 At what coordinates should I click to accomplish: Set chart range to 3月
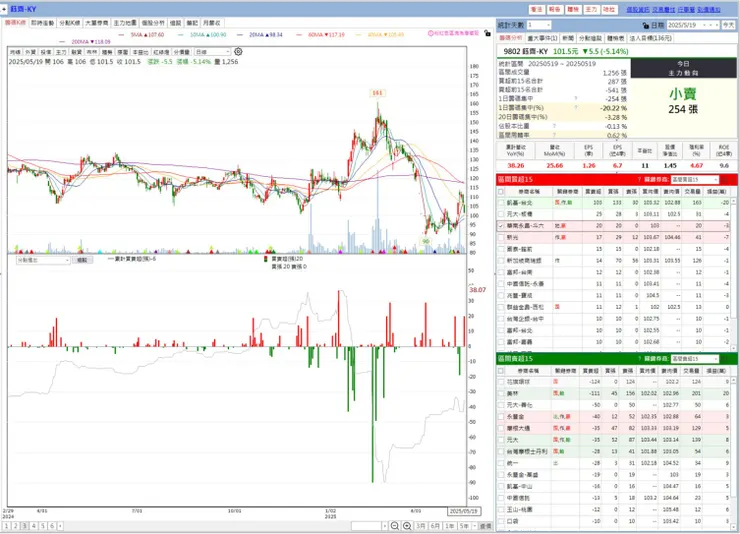tap(421, 526)
